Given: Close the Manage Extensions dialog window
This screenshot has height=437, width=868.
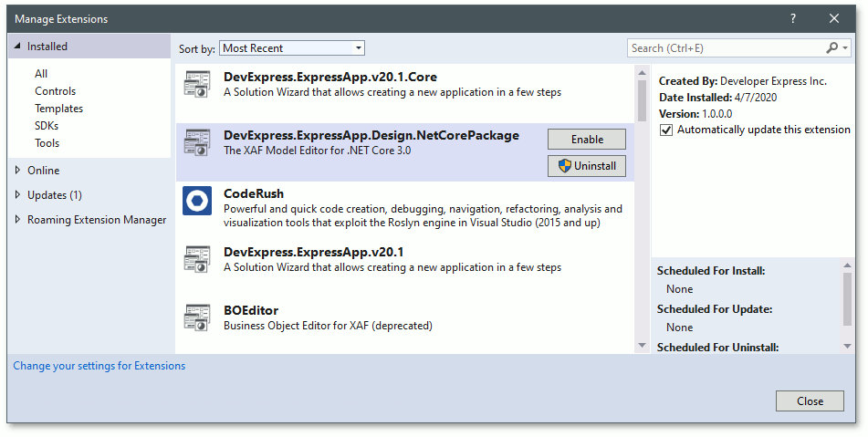Looking at the screenshot, I should tap(834, 19).
